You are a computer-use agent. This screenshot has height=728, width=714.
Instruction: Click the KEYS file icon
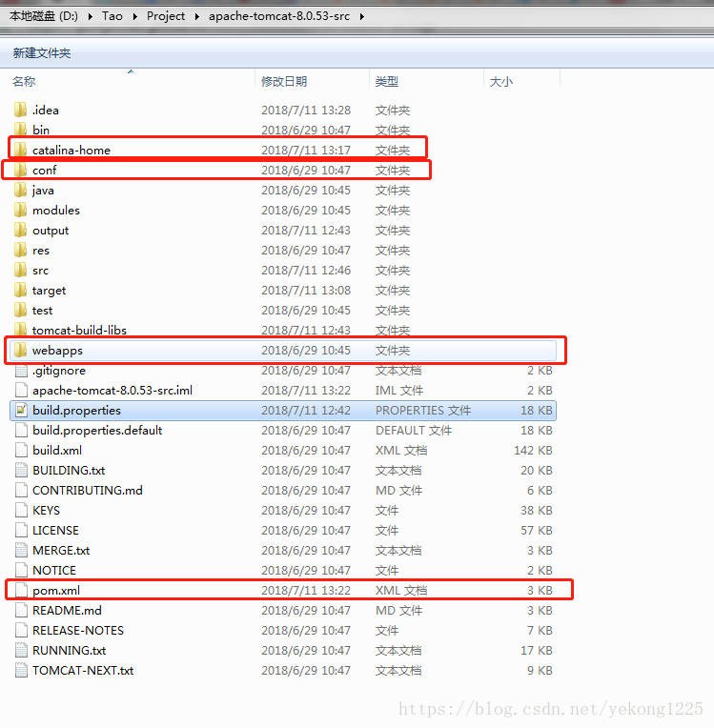[21, 510]
